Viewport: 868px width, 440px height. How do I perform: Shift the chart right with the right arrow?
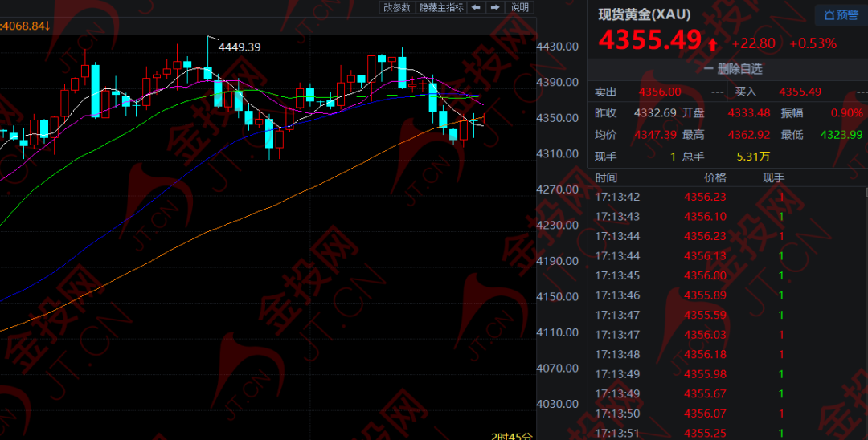(x=495, y=7)
